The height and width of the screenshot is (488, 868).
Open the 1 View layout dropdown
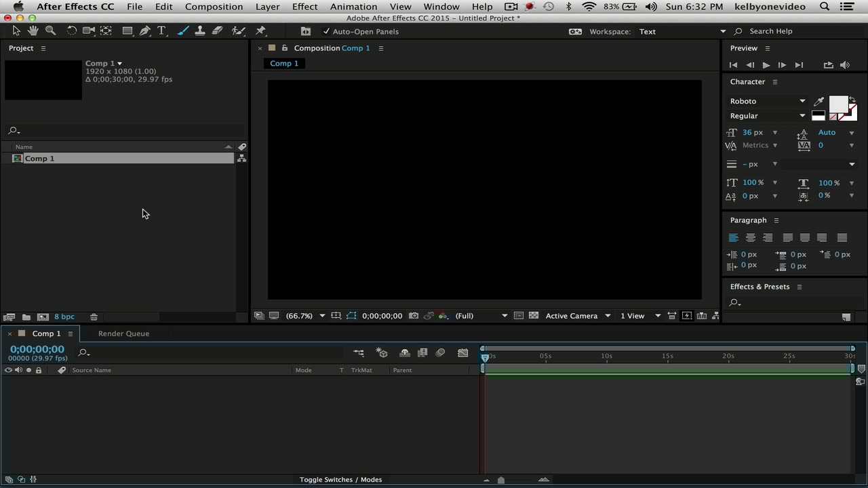640,316
